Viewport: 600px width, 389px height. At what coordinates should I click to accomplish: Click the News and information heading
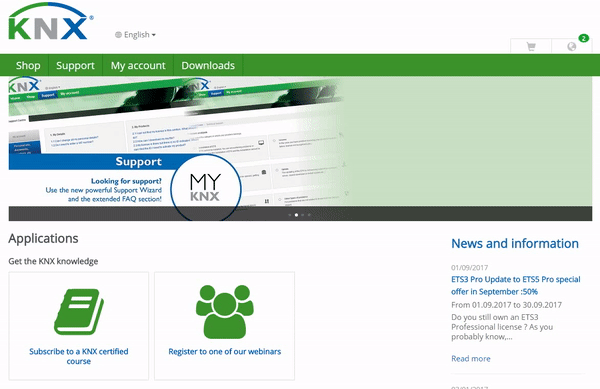click(515, 243)
